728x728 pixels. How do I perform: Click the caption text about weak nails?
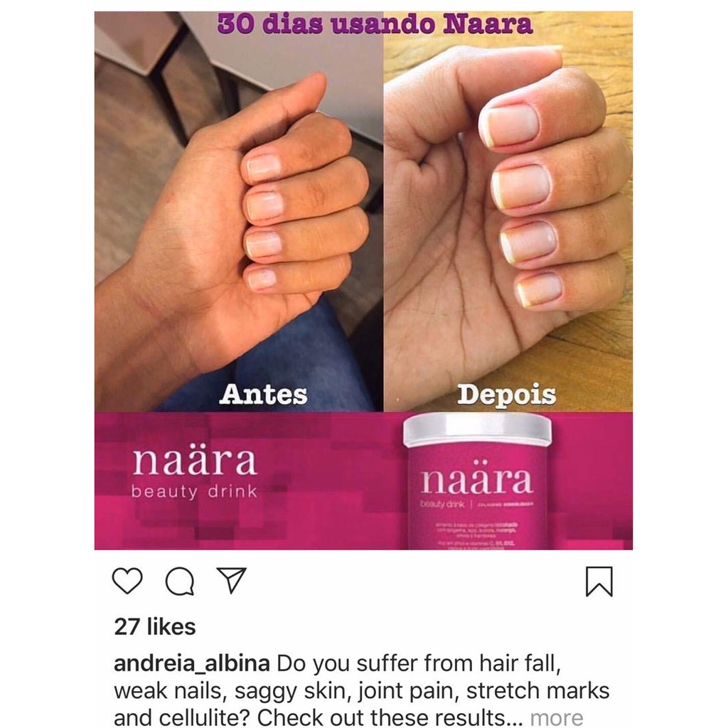pos(361,690)
